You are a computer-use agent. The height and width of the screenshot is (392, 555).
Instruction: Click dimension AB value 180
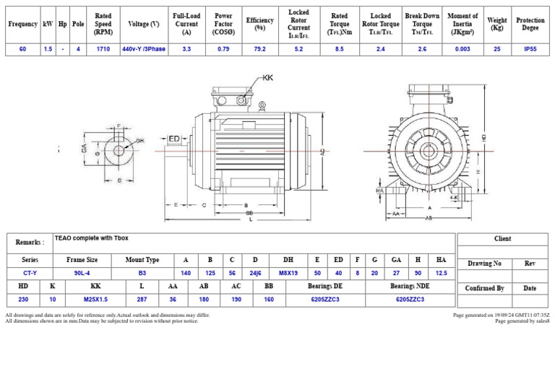(204, 300)
